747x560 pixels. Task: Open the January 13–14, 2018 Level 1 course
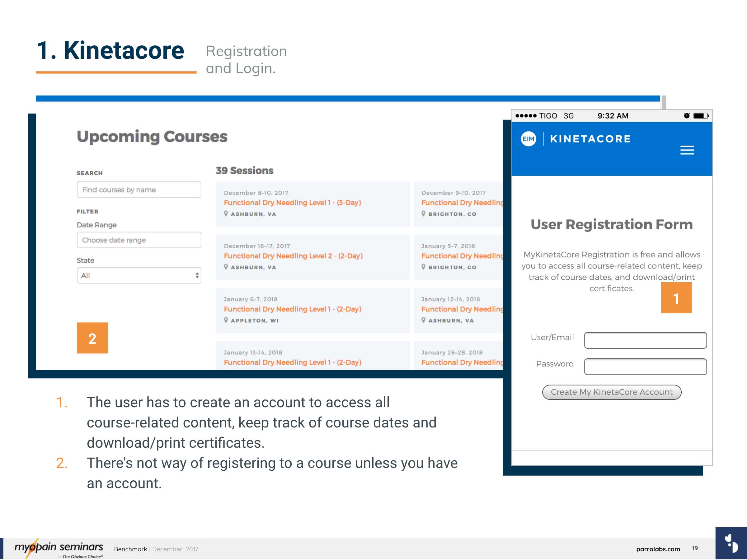point(292,362)
